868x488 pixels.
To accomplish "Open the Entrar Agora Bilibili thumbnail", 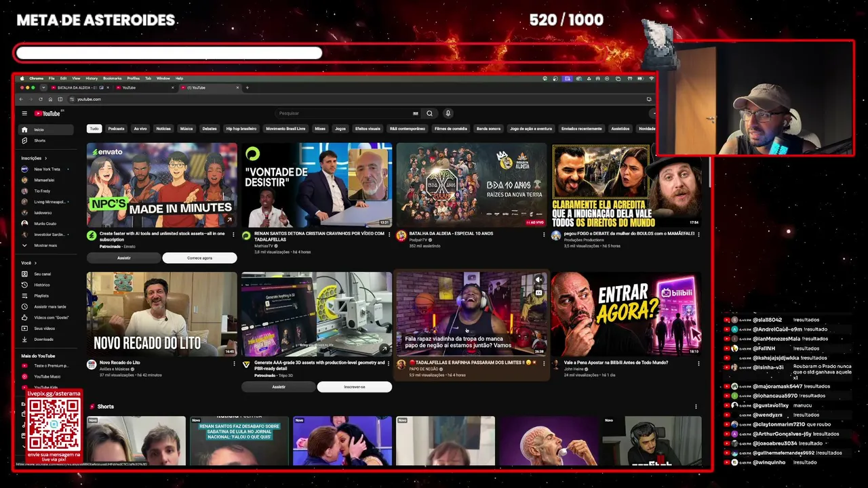I will 626,314.
